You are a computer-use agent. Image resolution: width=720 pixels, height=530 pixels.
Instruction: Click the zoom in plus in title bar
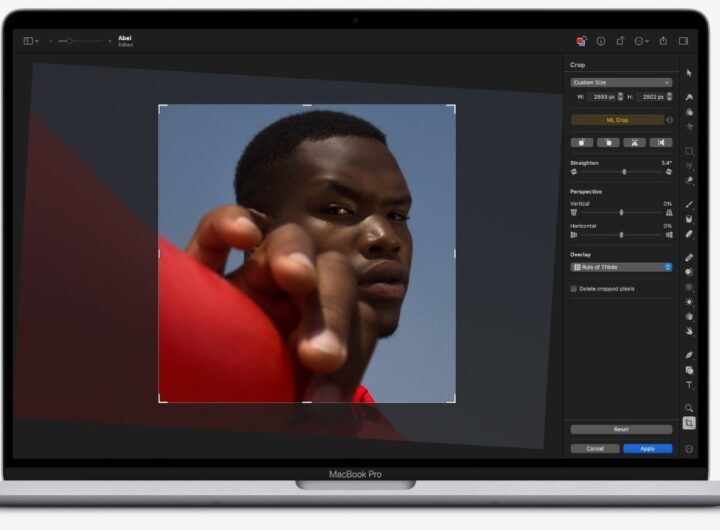[110, 41]
